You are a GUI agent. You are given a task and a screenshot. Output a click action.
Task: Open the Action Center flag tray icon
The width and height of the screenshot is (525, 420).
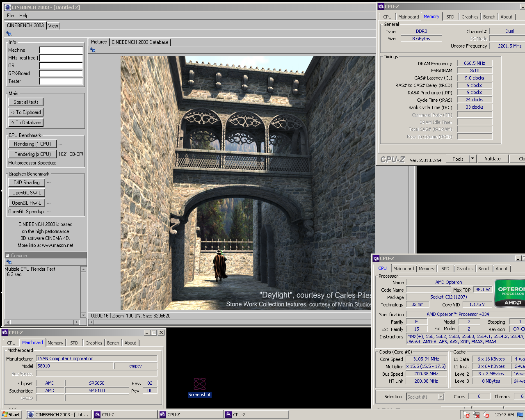[x=466, y=415]
